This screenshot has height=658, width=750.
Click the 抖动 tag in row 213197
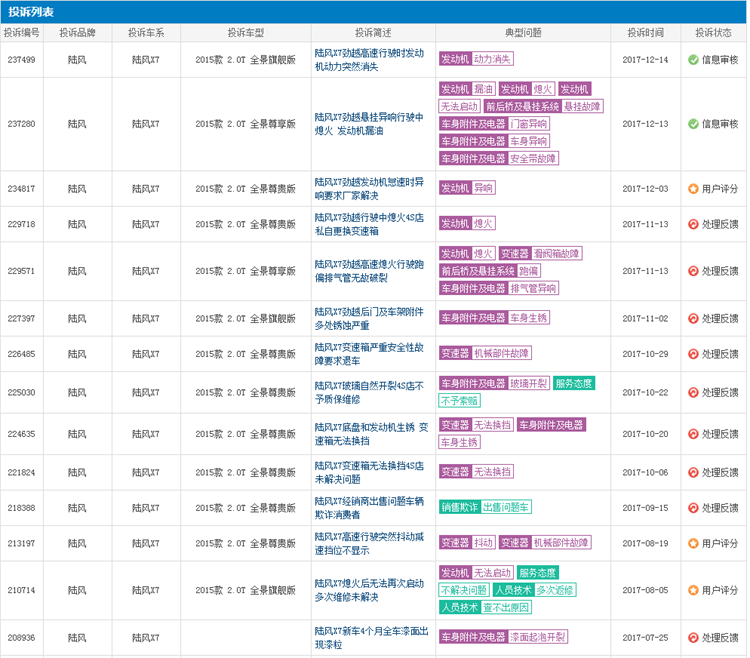click(483, 543)
